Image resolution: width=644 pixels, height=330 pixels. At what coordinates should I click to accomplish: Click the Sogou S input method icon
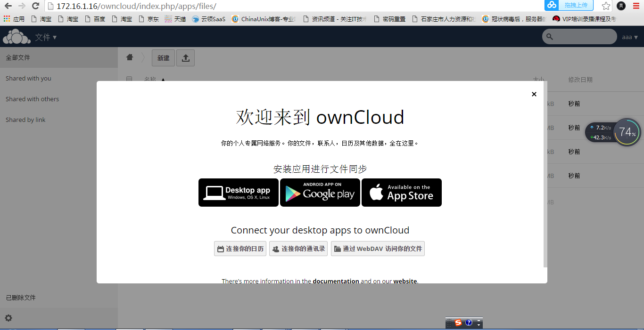458,323
